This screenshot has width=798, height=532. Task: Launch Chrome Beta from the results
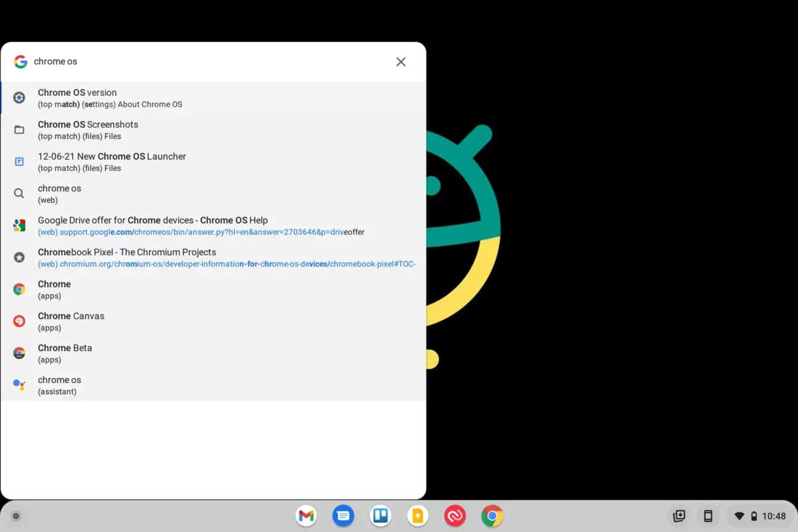pos(213,353)
